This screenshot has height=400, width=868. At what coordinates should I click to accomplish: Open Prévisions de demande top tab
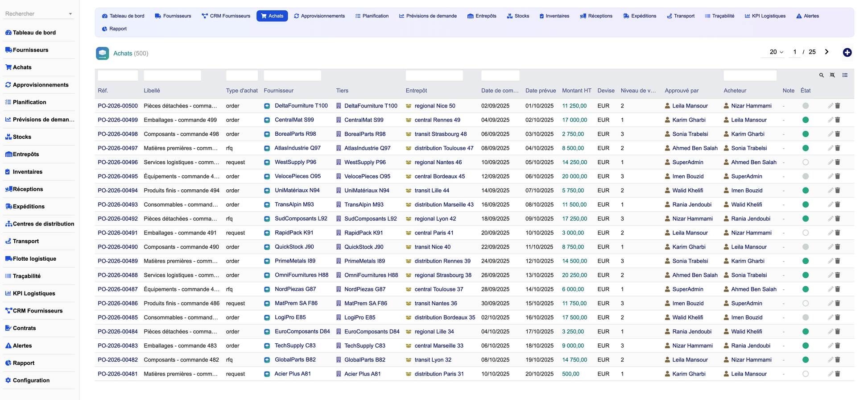coord(428,16)
